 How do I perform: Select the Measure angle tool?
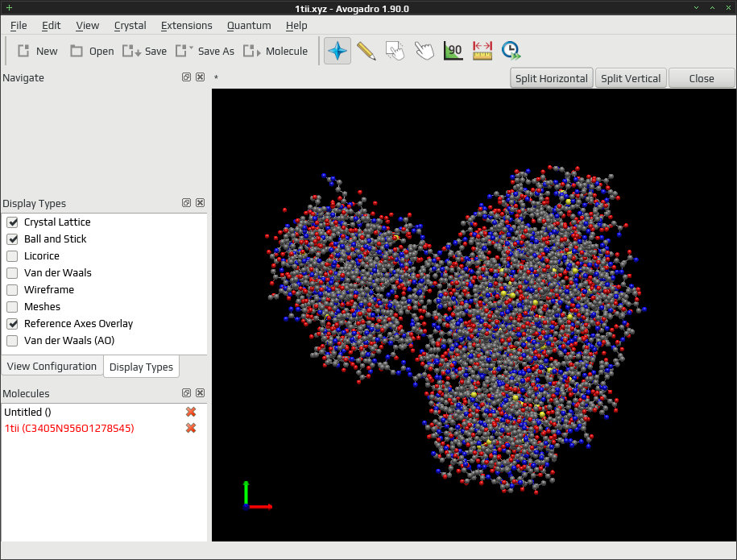(453, 51)
